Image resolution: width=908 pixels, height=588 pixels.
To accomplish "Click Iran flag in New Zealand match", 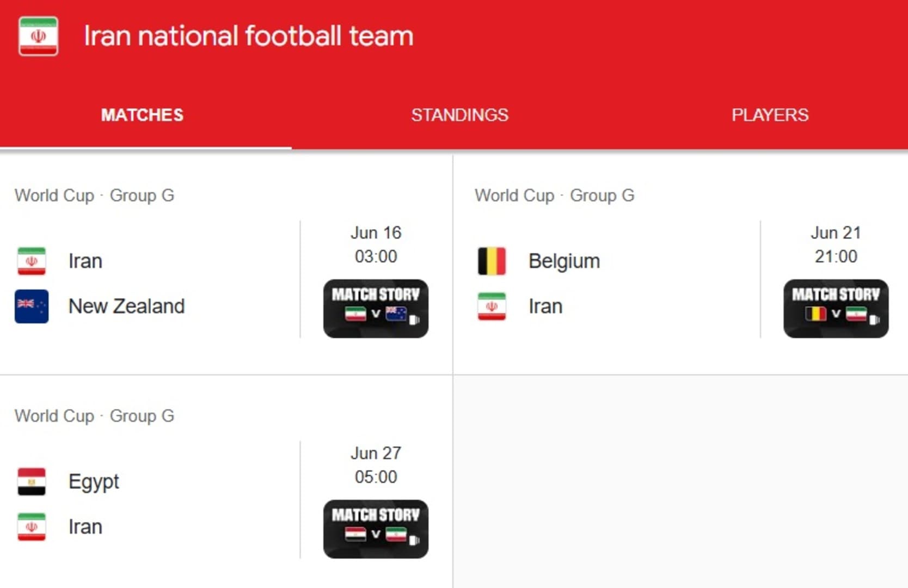I will [x=32, y=261].
